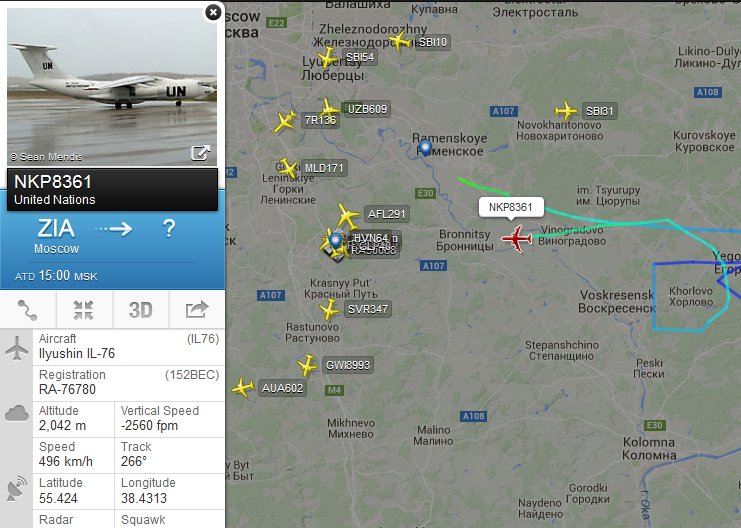This screenshot has width=741, height=528.
Task: Select the AFL291 aircraft on map
Action: tap(348, 216)
